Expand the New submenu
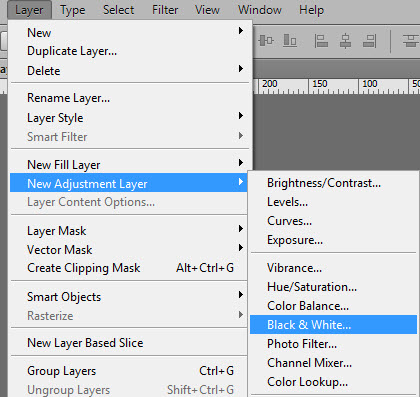Screen dimensions: 420x397 129,33
